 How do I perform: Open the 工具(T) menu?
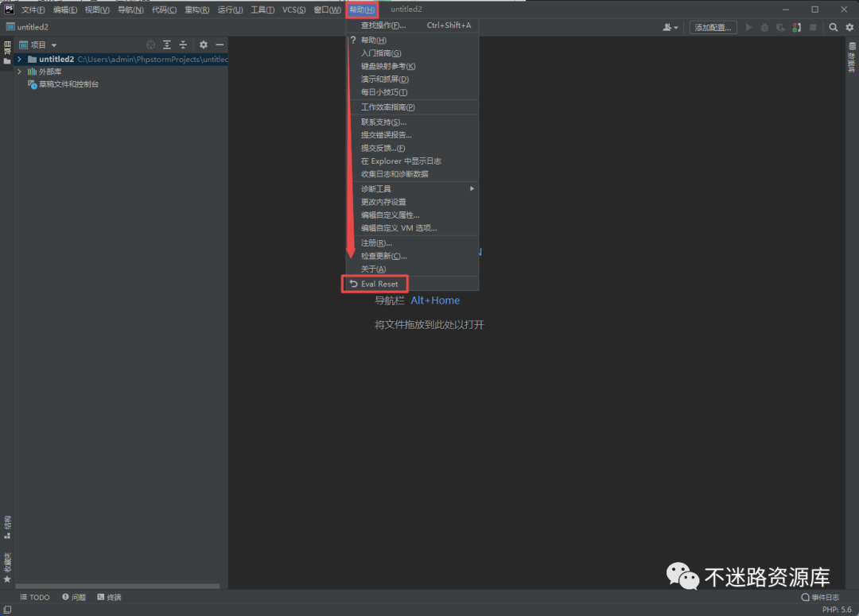pyautogui.click(x=262, y=10)
